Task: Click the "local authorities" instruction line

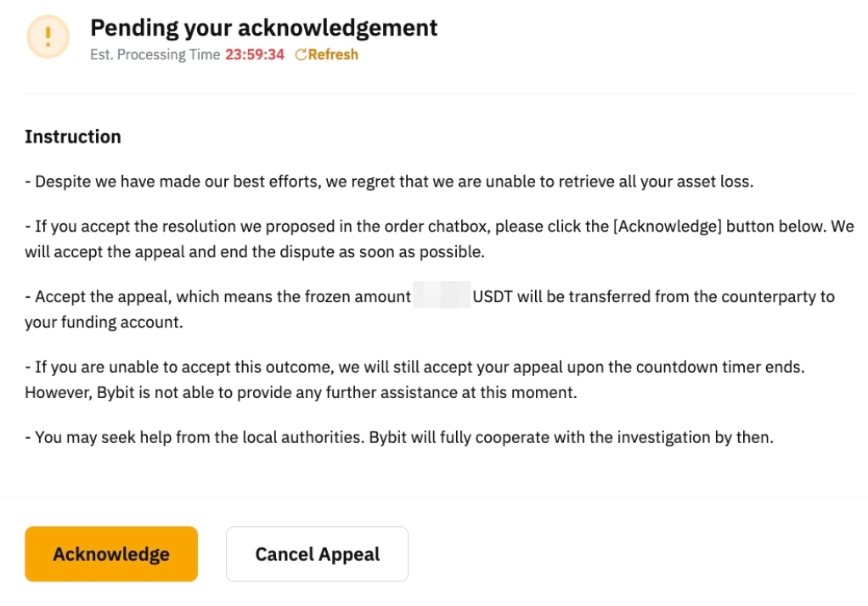Action: (399, 439)
